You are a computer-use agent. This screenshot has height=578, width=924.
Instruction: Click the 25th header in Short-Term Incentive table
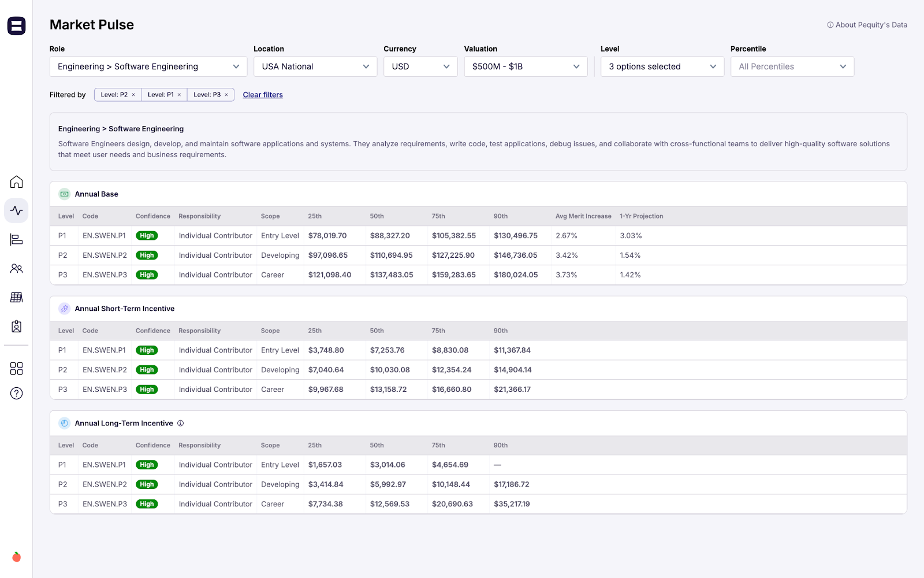[315, 331]
